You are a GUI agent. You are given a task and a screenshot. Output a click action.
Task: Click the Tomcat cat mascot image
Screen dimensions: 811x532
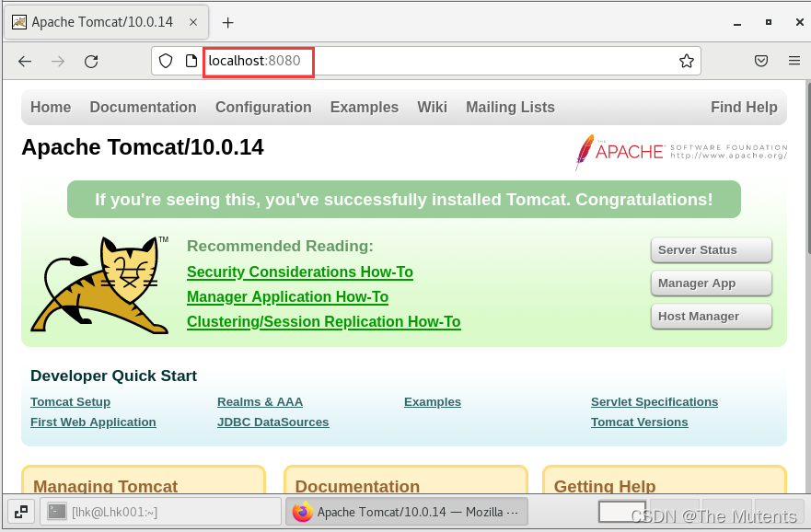click(99, 285)
